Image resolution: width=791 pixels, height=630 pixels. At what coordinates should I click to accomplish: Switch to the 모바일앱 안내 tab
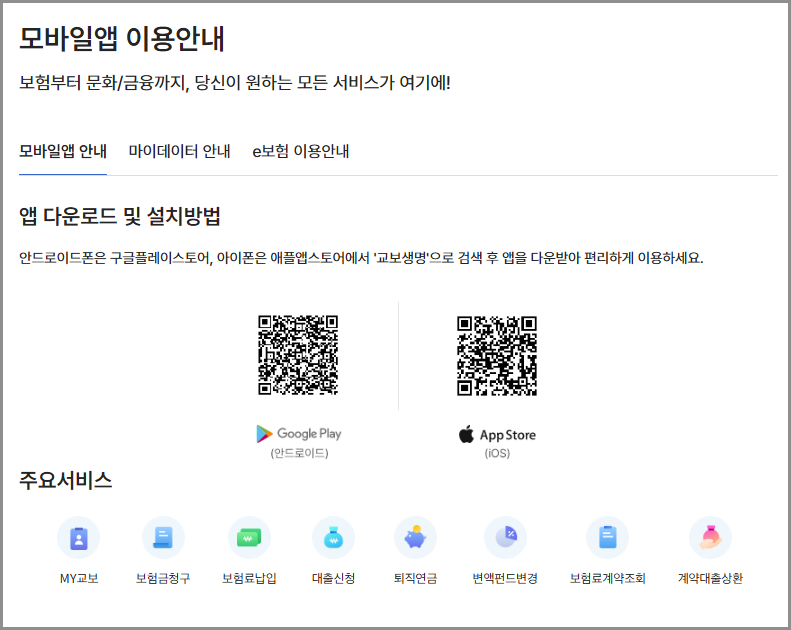(63, 151)
